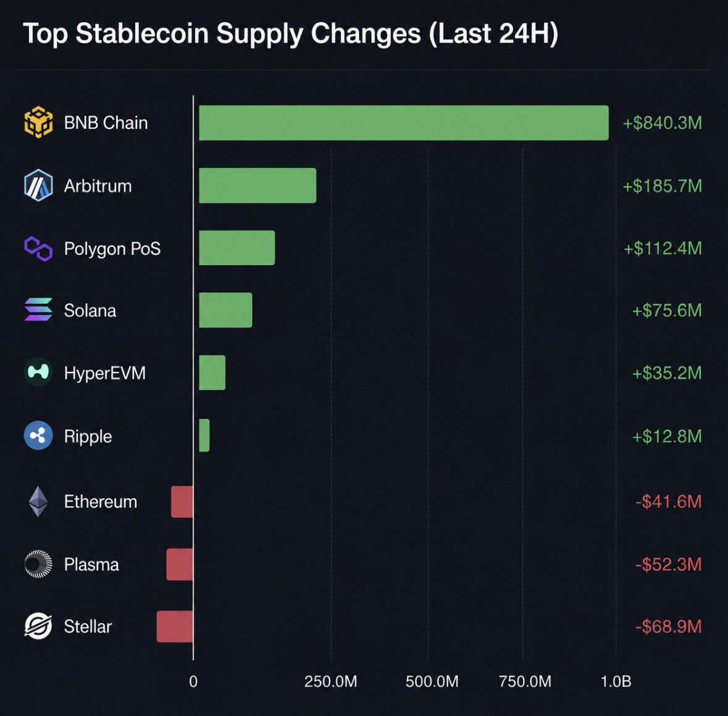
Task: Click the BNB Chain logo icon
Action: (x=38, y=122)
